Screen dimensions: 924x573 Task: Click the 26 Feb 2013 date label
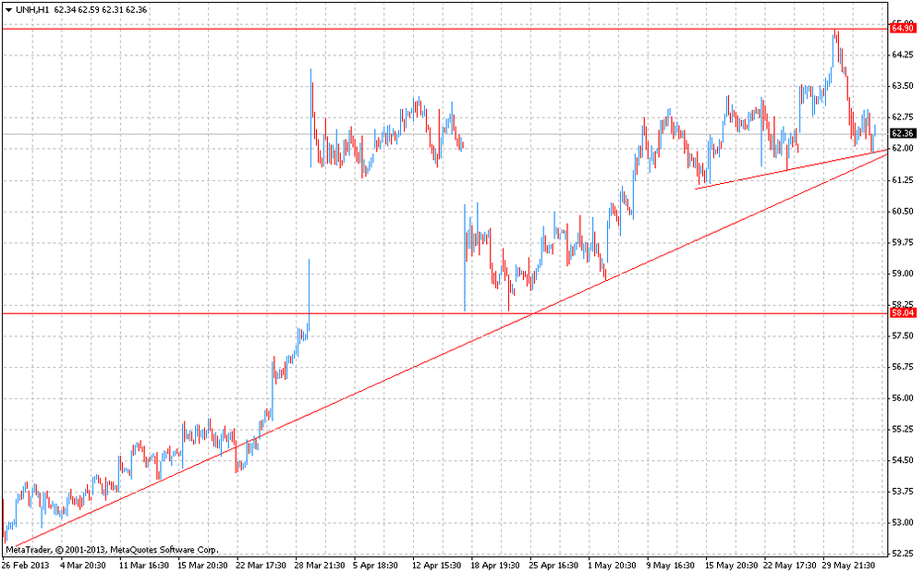pos(27,566)
